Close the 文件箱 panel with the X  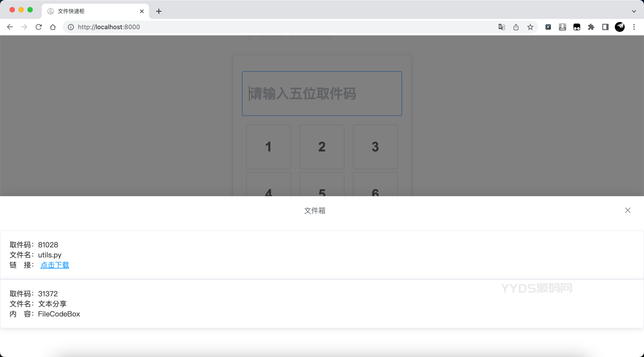pyautogui.click(x=627, y=210)
